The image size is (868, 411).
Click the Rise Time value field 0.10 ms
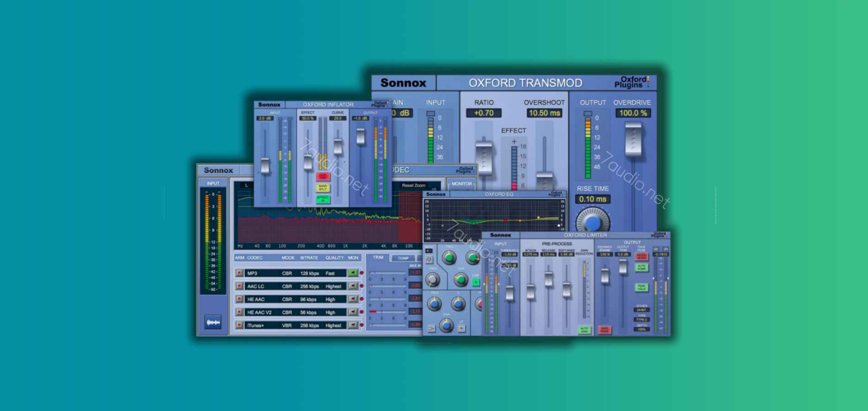point(593,199)
